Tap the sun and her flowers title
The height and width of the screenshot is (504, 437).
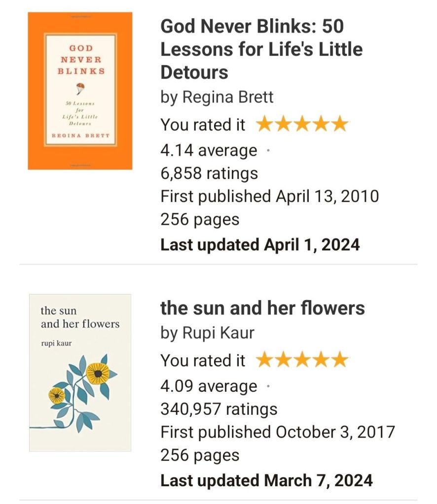coord(262,308)
